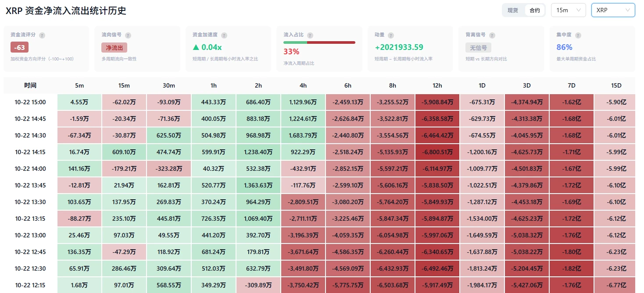This screenshot has height=293, width=644.
Task: Select the 15D column header
Action: pos(616,85)
